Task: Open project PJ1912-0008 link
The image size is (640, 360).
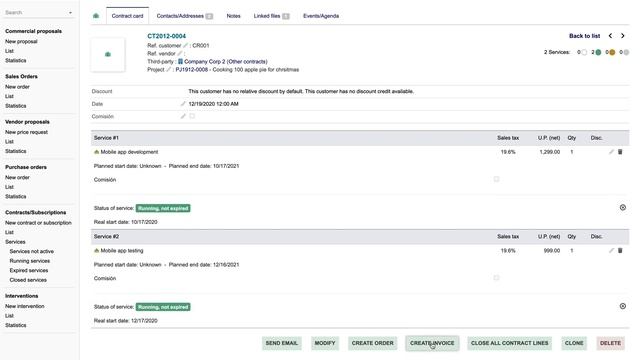Action: click(x=191, y=69)
